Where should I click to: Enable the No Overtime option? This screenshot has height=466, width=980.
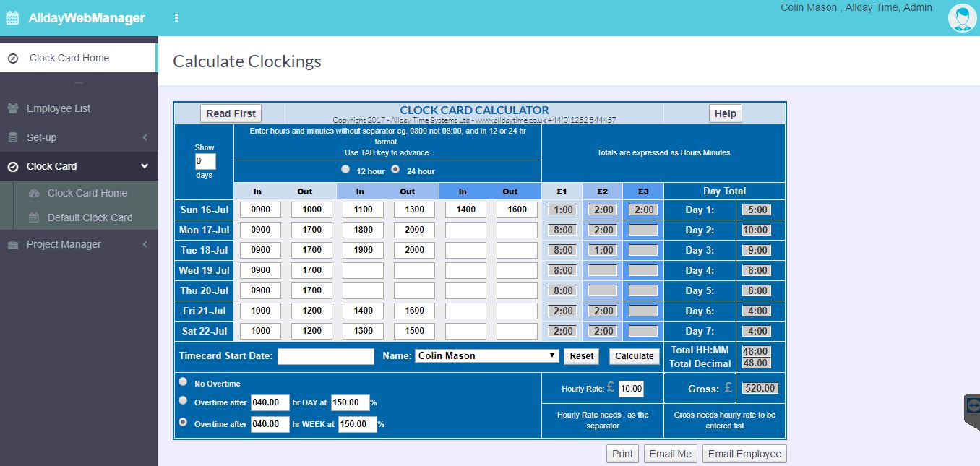click(x=183, y=381)
